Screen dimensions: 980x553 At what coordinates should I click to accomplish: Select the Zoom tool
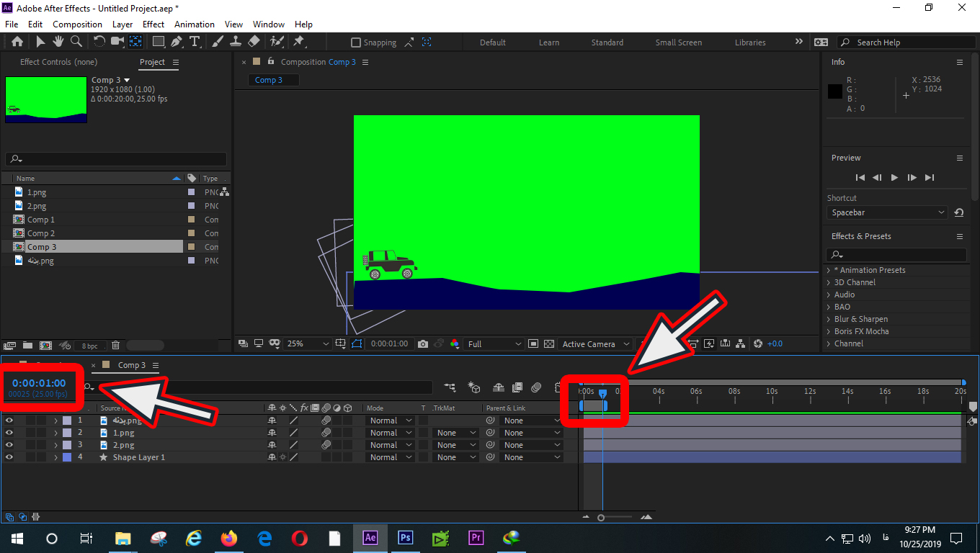tap(76, 42)
